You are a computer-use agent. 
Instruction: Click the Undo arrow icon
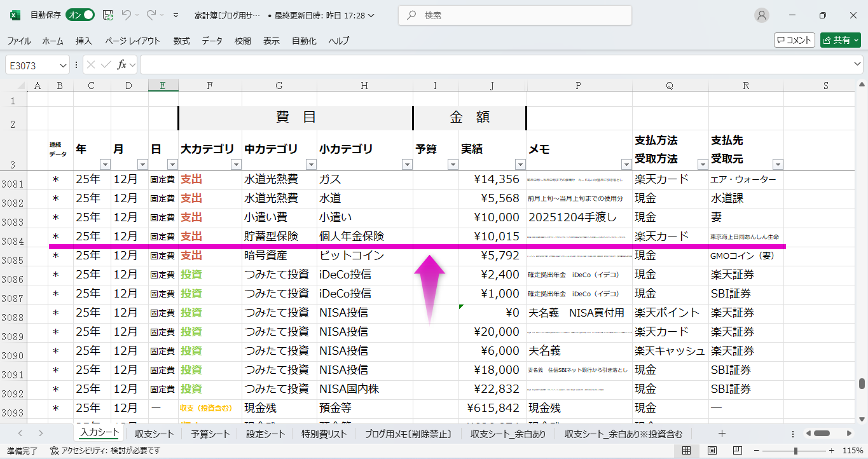coord(127,15)
